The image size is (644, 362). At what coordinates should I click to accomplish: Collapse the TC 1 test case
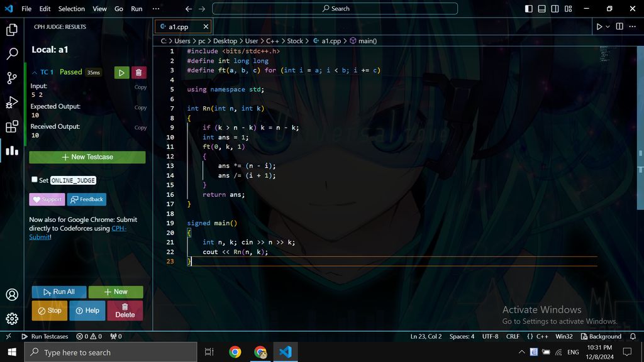click(35, 73)
